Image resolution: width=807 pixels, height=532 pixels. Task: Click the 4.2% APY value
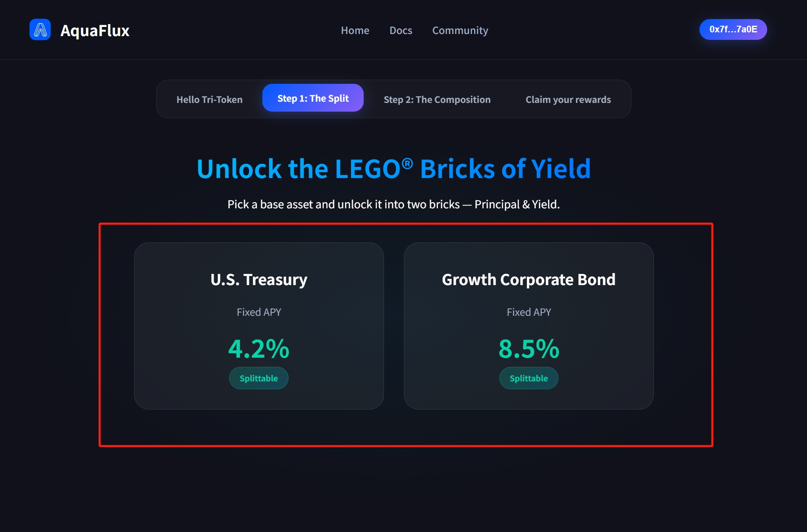click(x=259, y=348)
